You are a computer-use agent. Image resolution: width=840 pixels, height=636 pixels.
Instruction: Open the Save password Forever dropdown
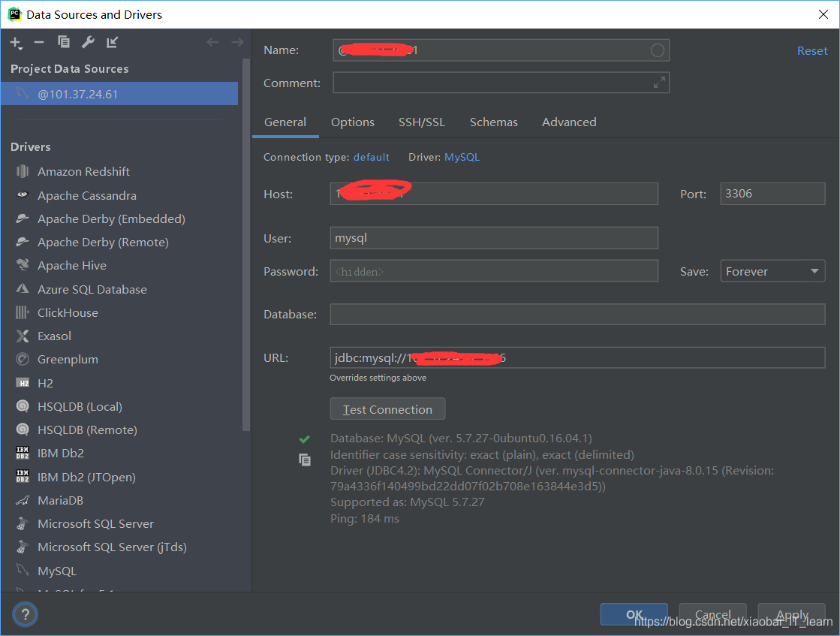pyautogui.click(x=772, y=271)
